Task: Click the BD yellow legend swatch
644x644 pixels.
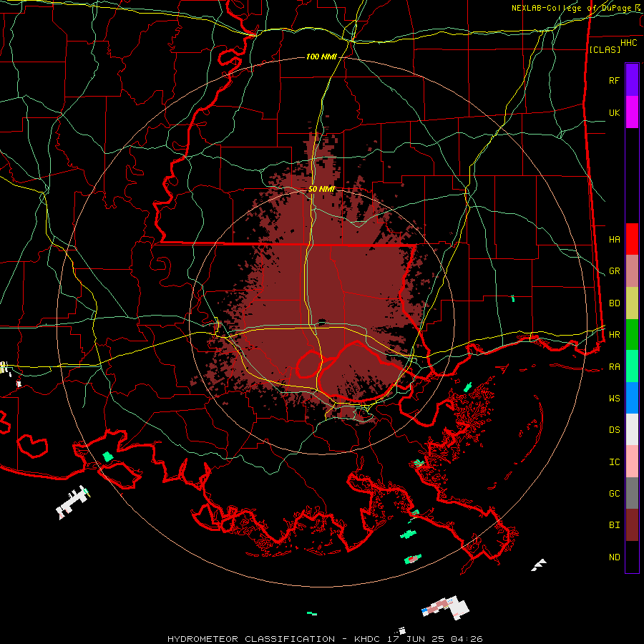Action: point(632,303)
